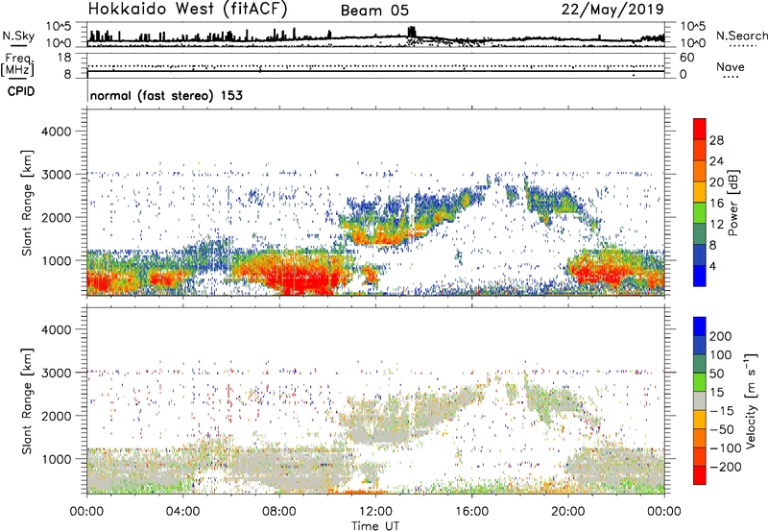Click inside the power range-time plot
The image size is (768, 532).
[375, 203]
